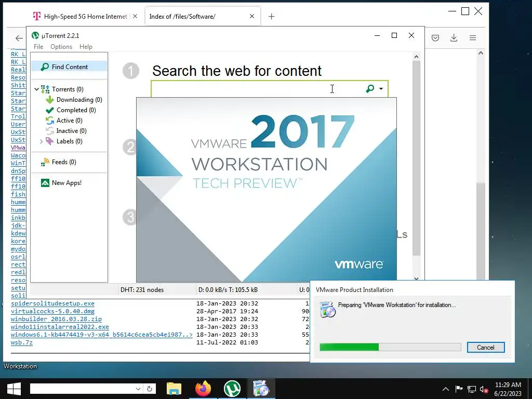Click uTorrent content vertical scrollbar thumb
Screen dimensions: 532x399
416,159
